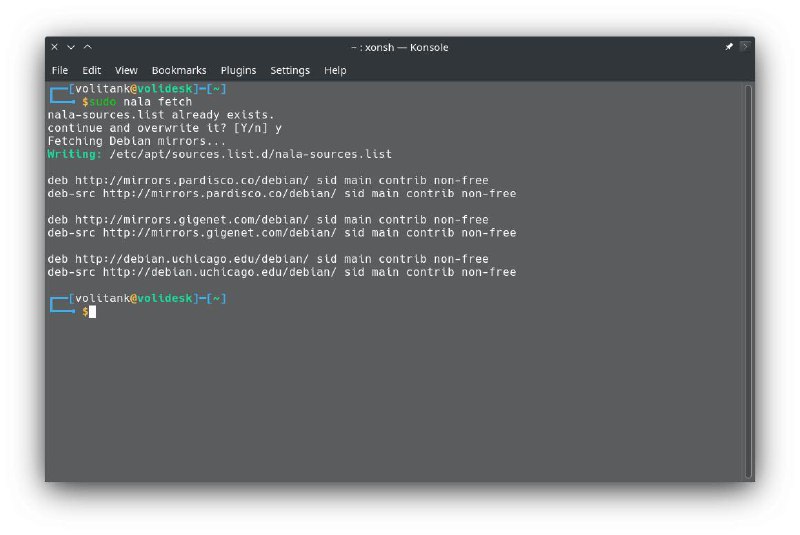This screenshot has width=800, height=535.
Task: Click the first volitank@volidesk prompt
Action: (x=134, y=89)
